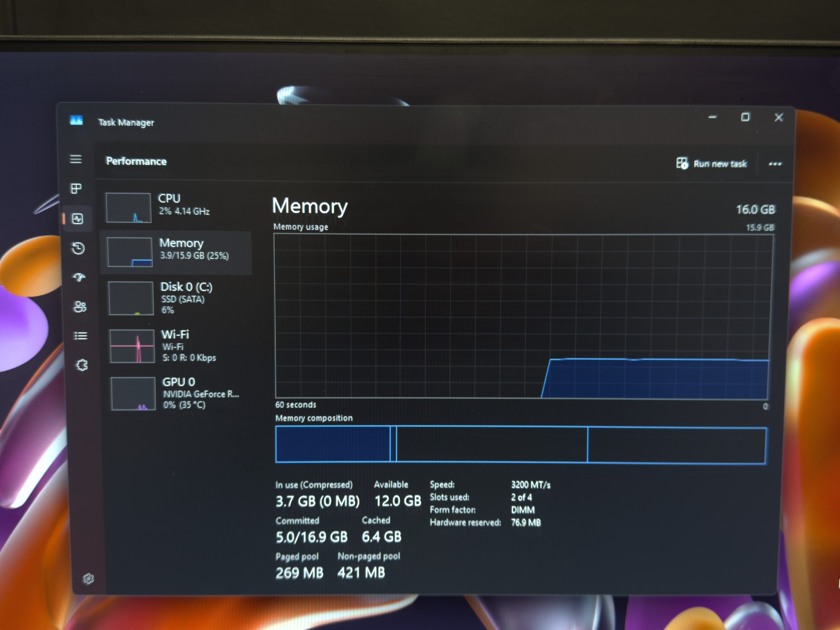Open the Details page icon
Image resolution: width=840 pixels, height=630 pixels.
click(x=80, y=336)
